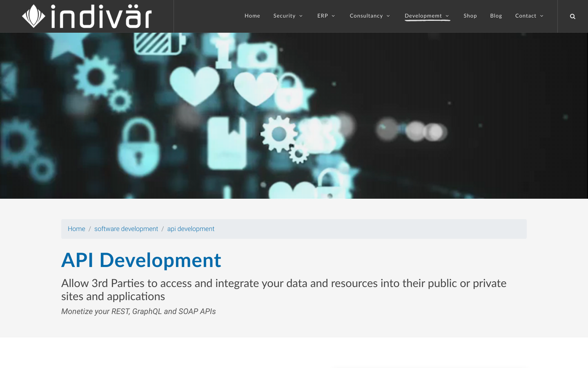This screenshot has height=368, width=588.
Task: Click the indivär wordmark to go home
Action: (100, 16)
